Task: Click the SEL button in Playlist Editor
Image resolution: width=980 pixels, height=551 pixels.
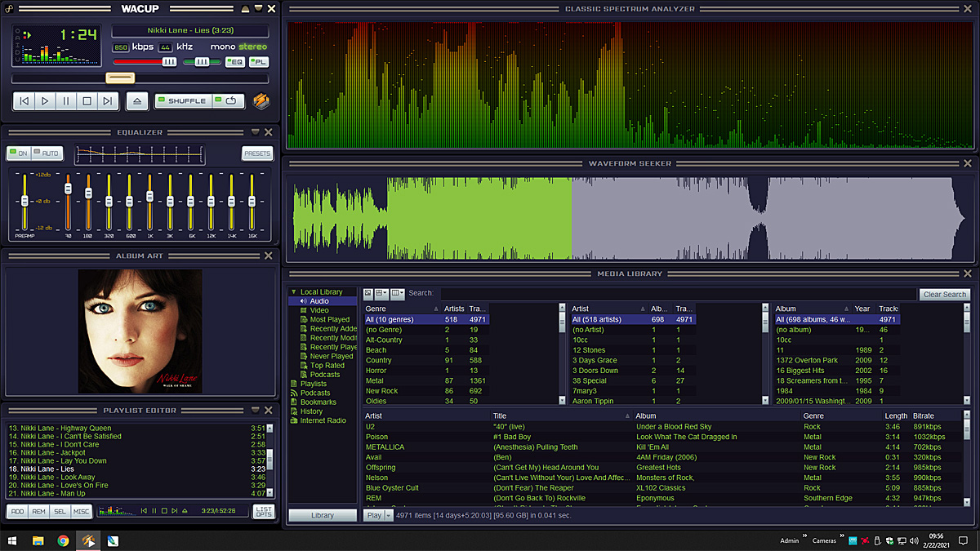Action: coord(60,511)
